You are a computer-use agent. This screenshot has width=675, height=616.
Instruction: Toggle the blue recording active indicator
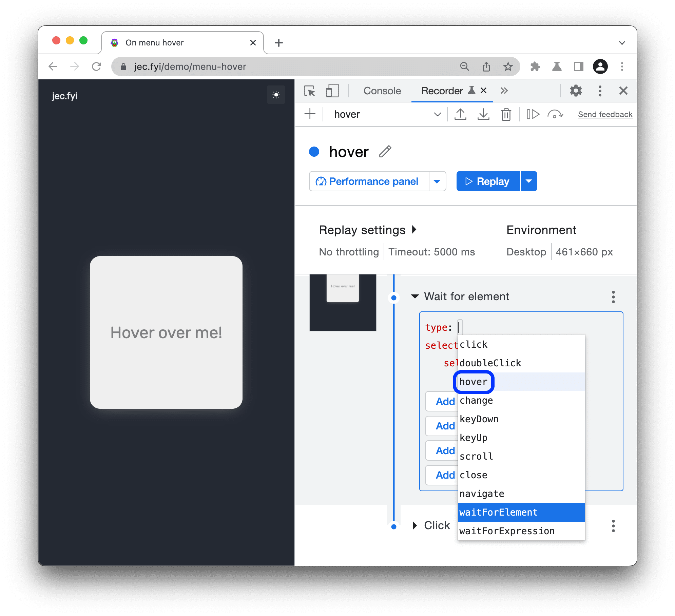pyautogui.click(x=316, y=152)
